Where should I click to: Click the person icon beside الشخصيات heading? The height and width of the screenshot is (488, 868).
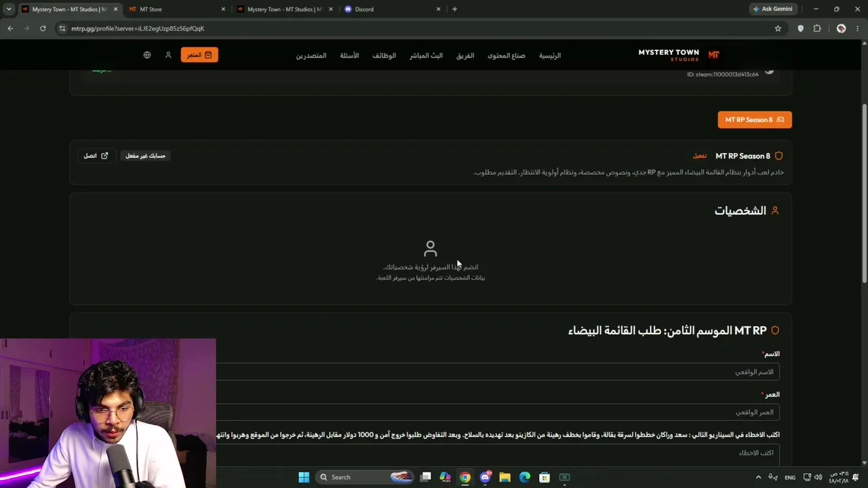(x=775, y=211)
